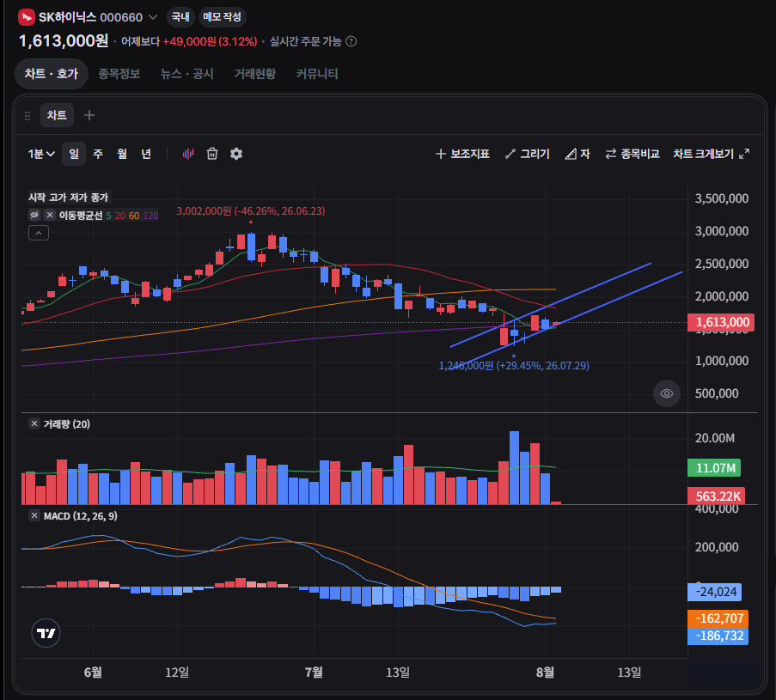Click the TradingView logo icon
The height and width of the screenshot is (700, 776).
point(46,633)
